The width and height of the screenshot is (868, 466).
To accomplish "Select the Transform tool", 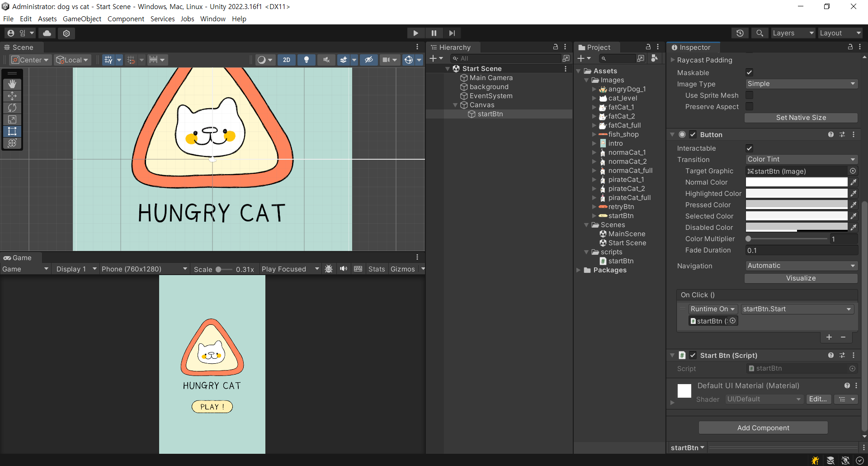I will point(12,143).
